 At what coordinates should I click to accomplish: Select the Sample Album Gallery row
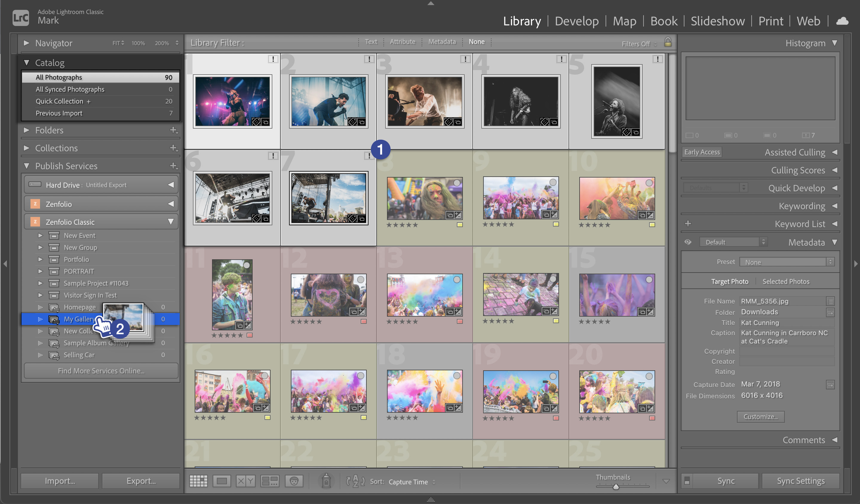click(x=101, y=343)
